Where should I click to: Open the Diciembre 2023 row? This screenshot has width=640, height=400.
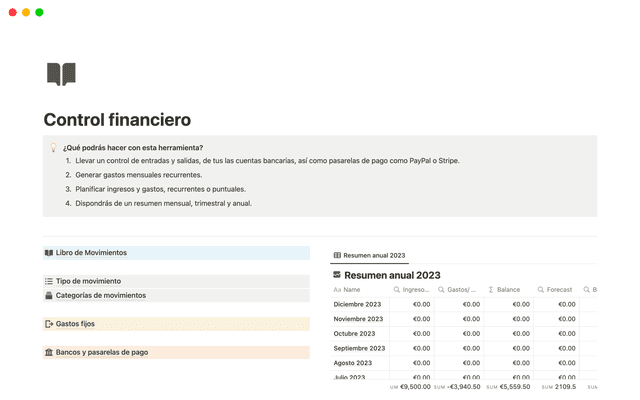click(357, 304)
